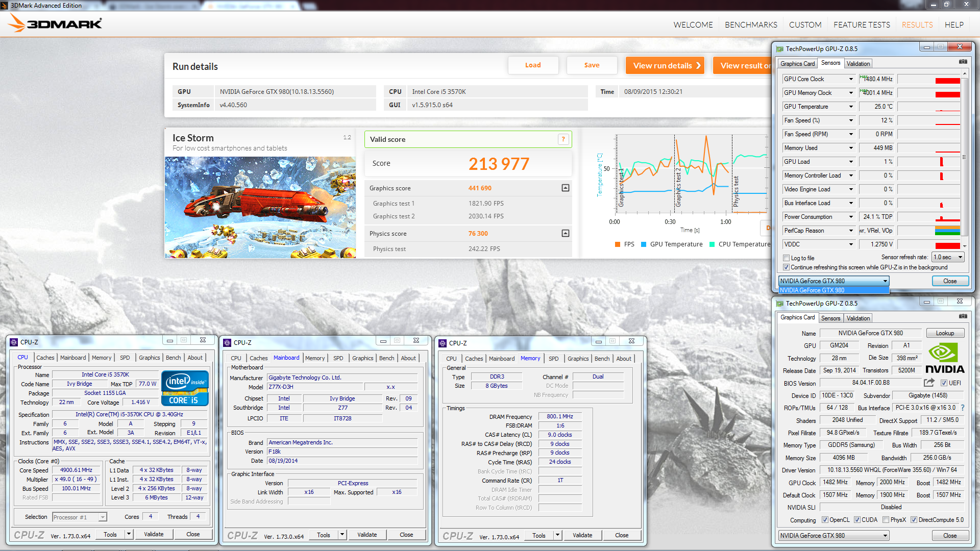Click title bar icon of CPU-Z Mainboard window
The width and height of the screenshot is (980, 551).
point(227,342)
